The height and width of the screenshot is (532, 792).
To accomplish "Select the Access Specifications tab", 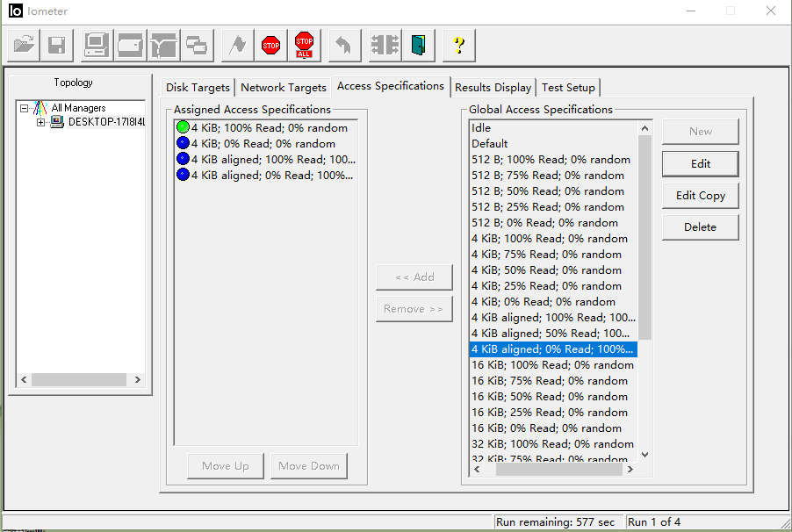I will [x=391, y=86].
